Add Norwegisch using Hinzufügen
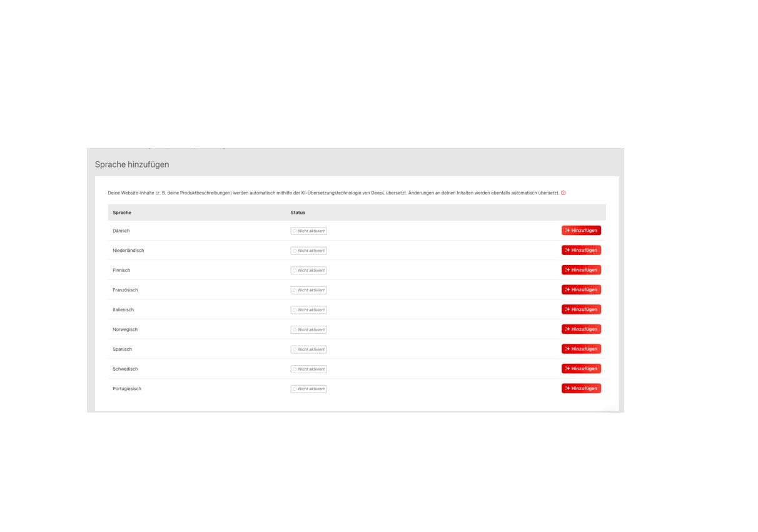Image resolution: width=758 pixels, height=532 pixels. (581, 329)
